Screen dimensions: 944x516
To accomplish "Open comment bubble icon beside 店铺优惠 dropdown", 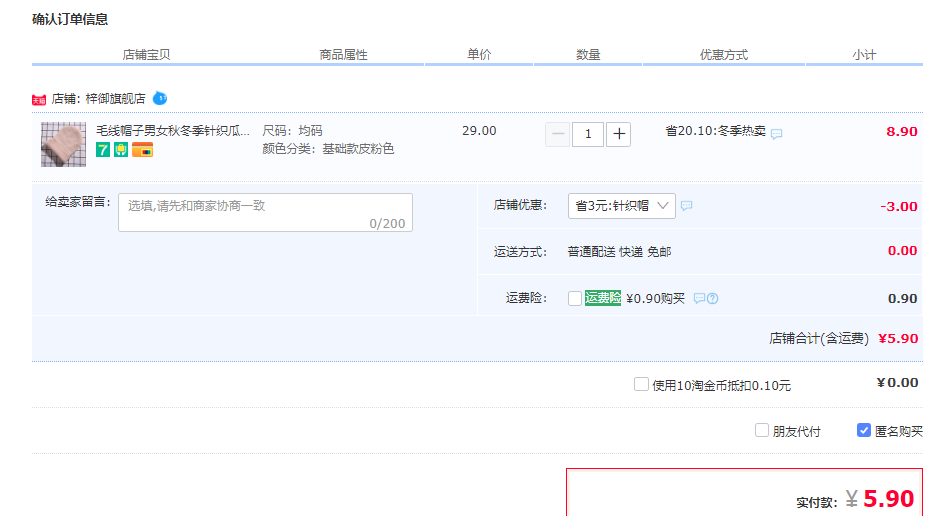I will coord(686,206).
